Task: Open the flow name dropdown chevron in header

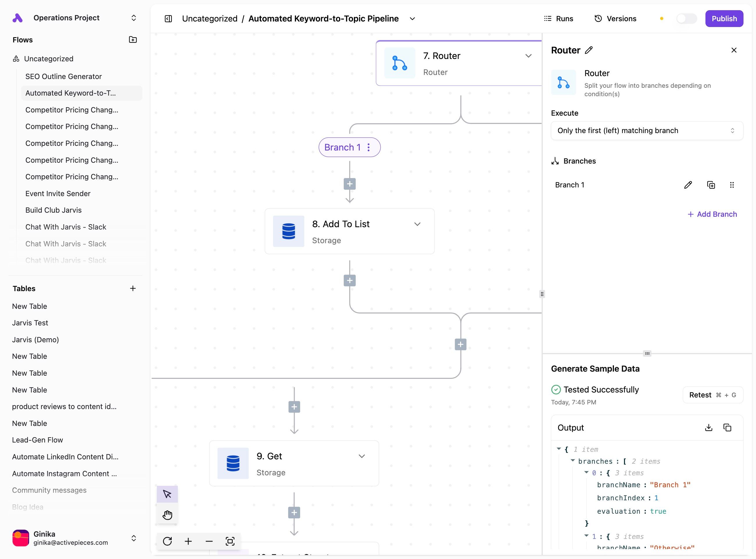Action: coord(412,19)
